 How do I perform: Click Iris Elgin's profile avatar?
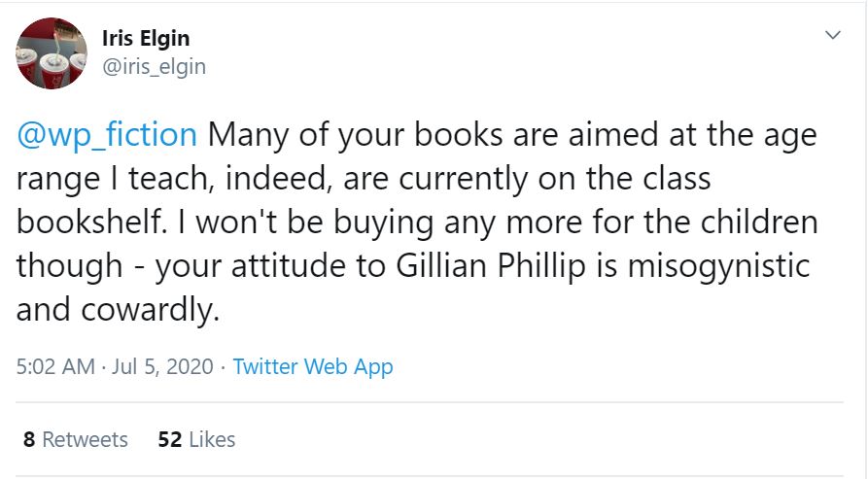(x=52, y=52)
